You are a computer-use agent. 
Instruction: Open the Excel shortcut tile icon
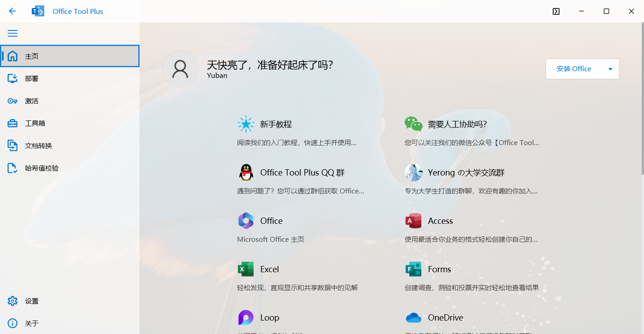[246, 269]
